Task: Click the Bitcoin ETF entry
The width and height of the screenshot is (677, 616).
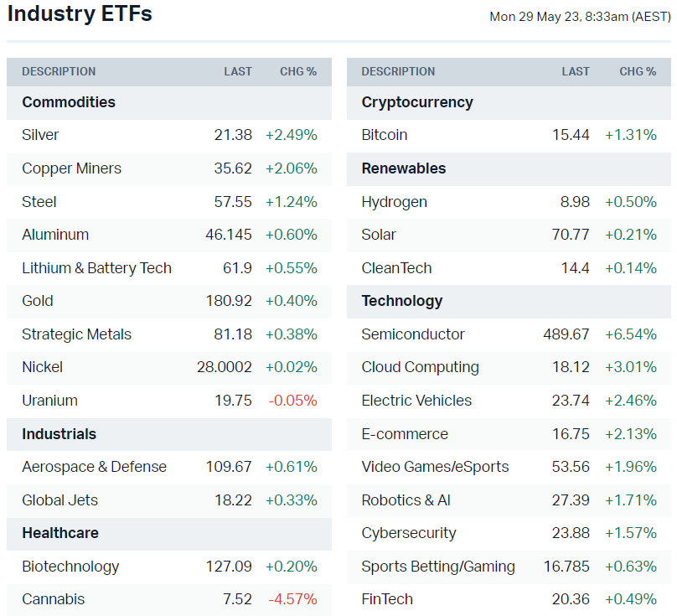Action: (x=385, y=135)
